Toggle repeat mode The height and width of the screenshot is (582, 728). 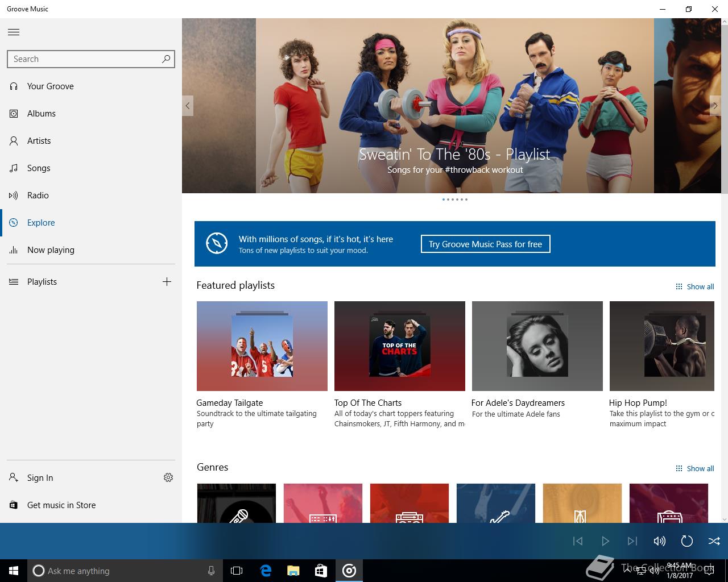(687, 541)
